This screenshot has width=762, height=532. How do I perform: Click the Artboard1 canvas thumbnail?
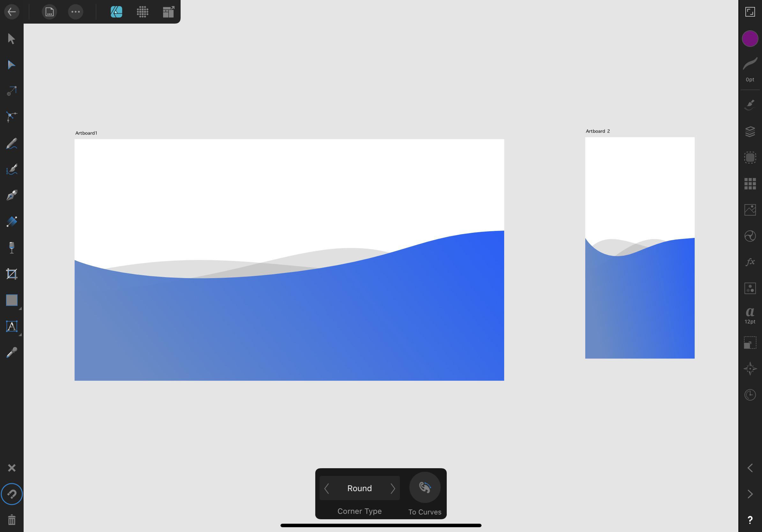click(289, 260)
